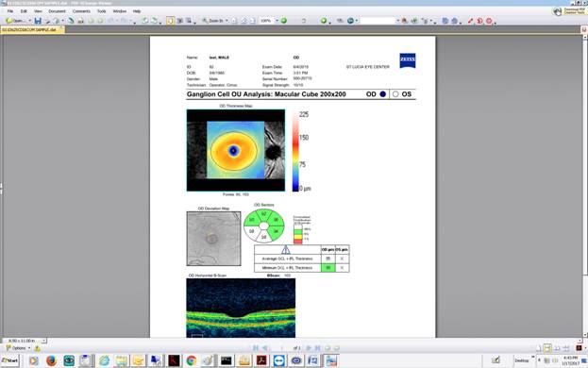Click the green go button beside zoom percentage

click(284, 21)
